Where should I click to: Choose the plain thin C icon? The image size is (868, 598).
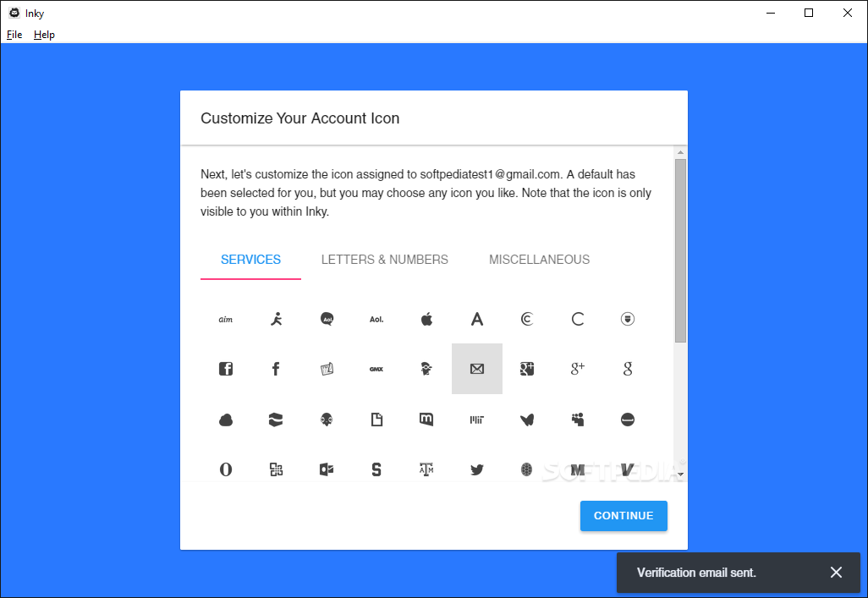577,319
